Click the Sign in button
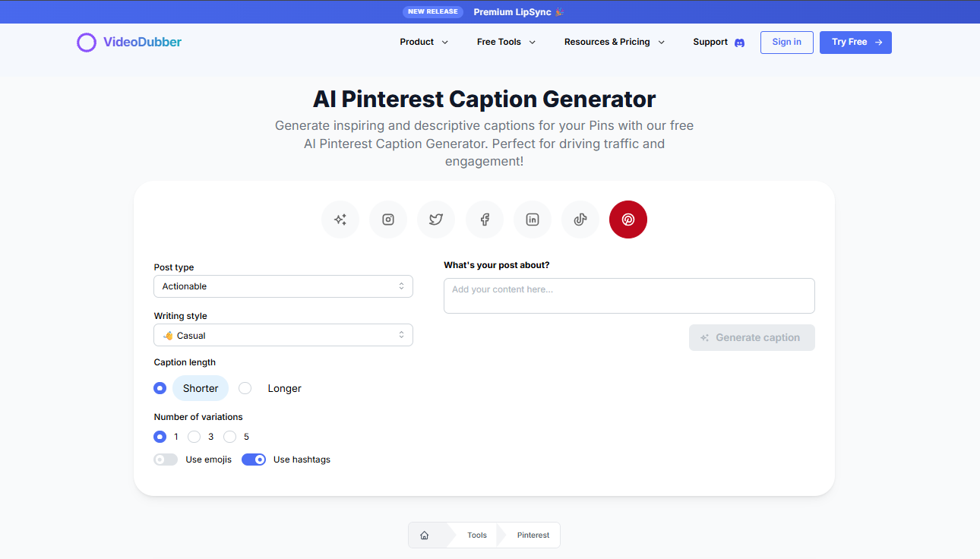Viewport: 980px width, 559px height. click(x=787, y=43)
